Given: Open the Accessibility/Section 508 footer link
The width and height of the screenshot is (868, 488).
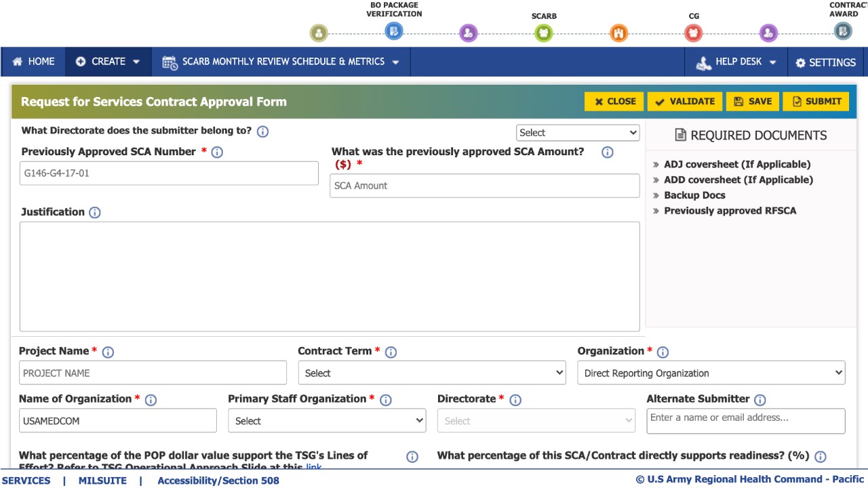Looking at the screenshot, I should point(218,481).
